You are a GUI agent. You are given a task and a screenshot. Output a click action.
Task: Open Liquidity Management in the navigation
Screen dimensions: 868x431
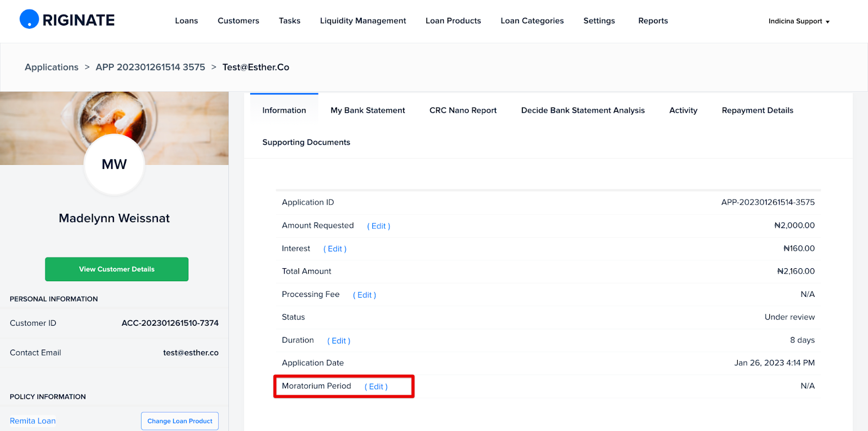pyautogui.click(x=362, y=21)
